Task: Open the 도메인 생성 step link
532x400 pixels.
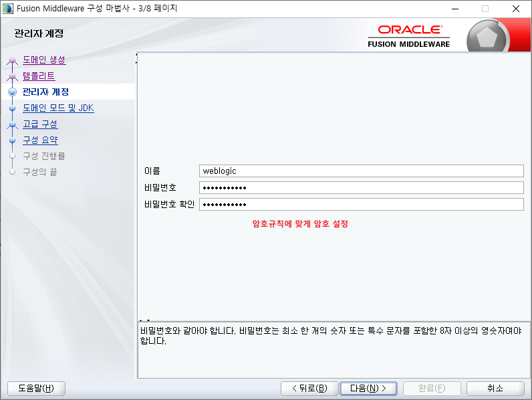Action: (x=44, y=60)
